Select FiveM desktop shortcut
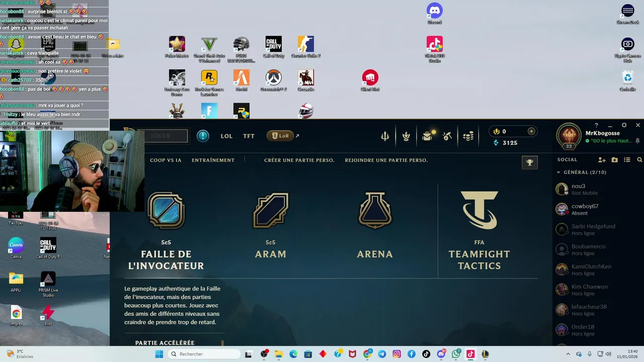Viewport: 644px width, 362px height. (x=241, y=80)
